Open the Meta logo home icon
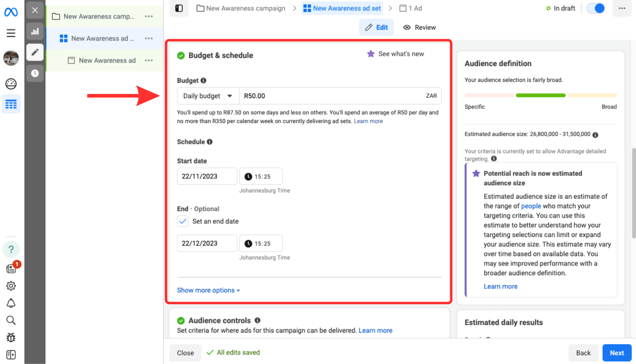This screenshot has width=636, height=364. coord(11,12)
